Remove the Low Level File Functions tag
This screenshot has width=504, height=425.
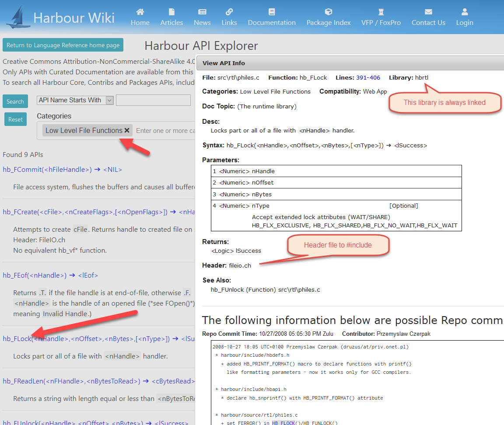point(127,130)
